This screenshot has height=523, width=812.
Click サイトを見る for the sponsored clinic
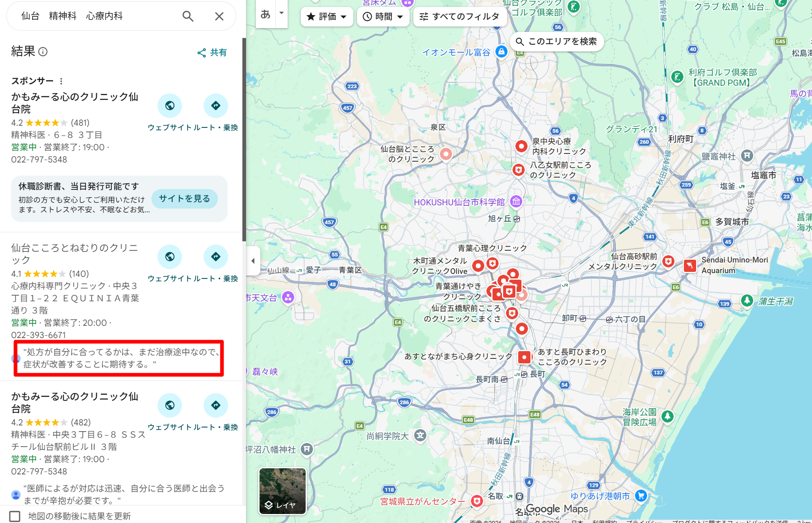(x=184, y=199)
